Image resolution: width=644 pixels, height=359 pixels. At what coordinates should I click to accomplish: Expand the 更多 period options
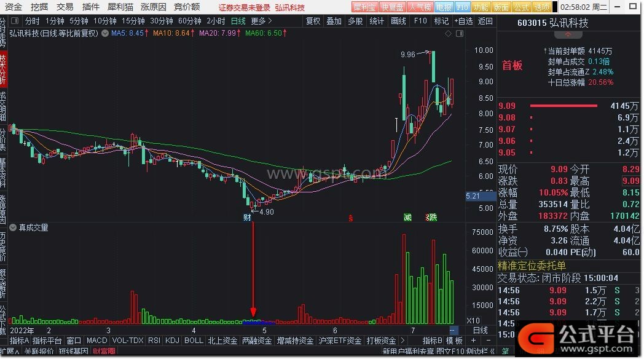(x=261, y=20)
